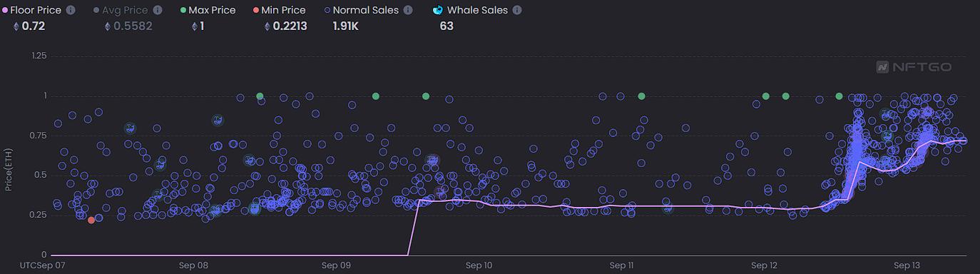Click the Sep 10 date label
Screen dimensions: 980x274
click(479, 265)
